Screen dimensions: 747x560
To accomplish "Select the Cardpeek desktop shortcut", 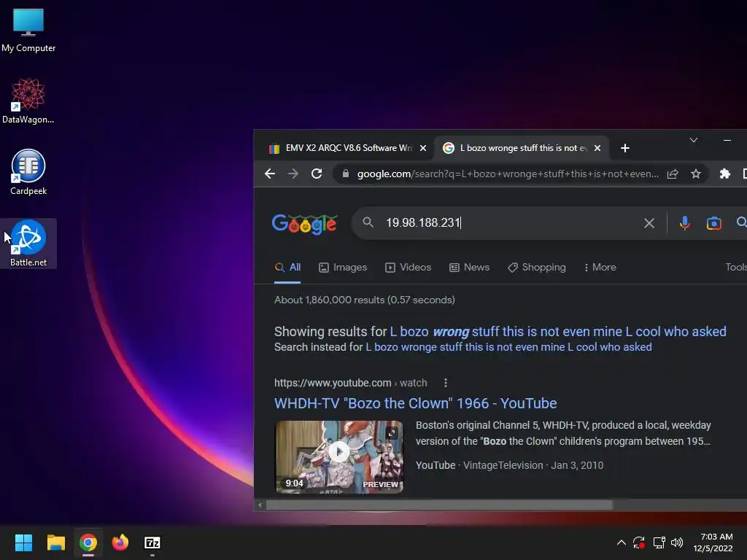I will pyautogui.click(x=28, y=172).
